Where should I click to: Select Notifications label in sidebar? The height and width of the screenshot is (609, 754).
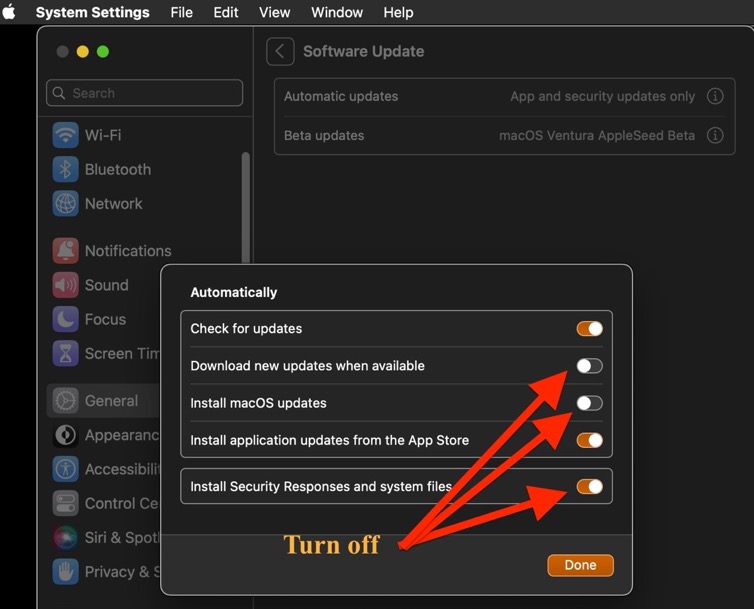pyautogui.click(x=128, y=251)
